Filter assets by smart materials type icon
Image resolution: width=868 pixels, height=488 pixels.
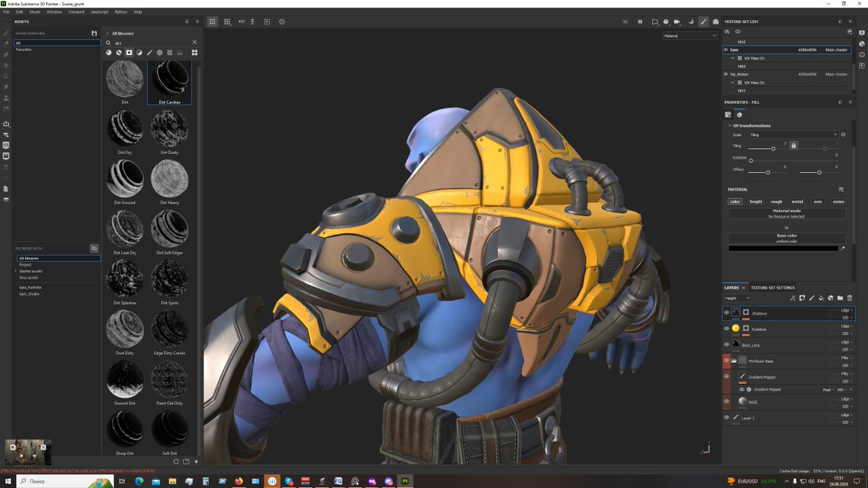coord(119,53)
